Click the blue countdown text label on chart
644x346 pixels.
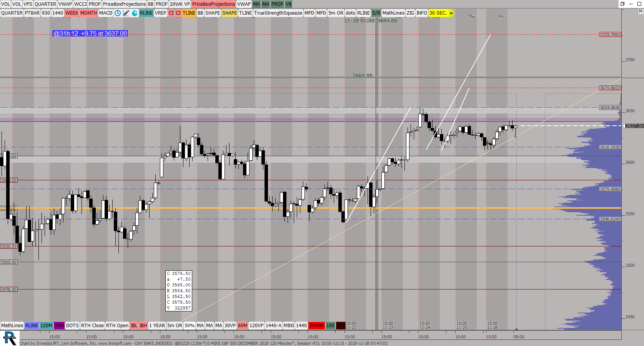(x=90, y=33)
